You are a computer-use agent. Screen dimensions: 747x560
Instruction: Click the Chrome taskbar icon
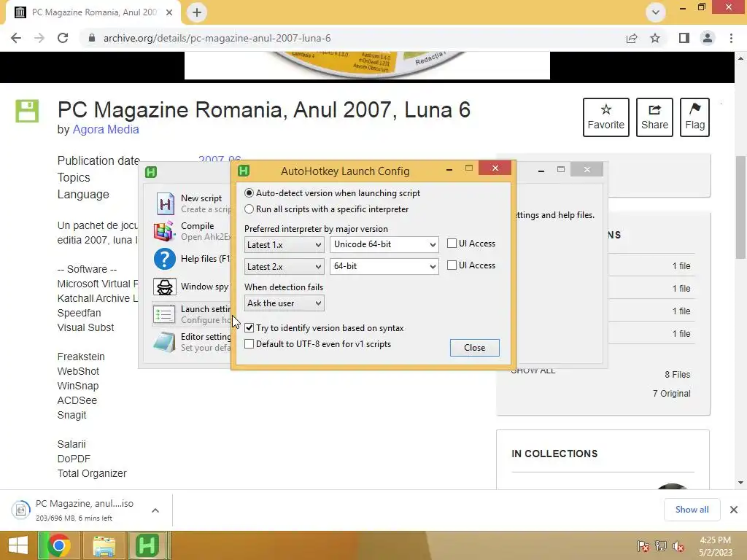point(58,545)
